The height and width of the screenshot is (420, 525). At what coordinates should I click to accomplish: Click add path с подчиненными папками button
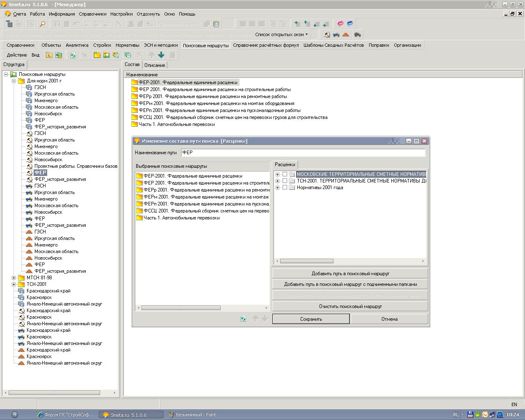tap(350, 284)
